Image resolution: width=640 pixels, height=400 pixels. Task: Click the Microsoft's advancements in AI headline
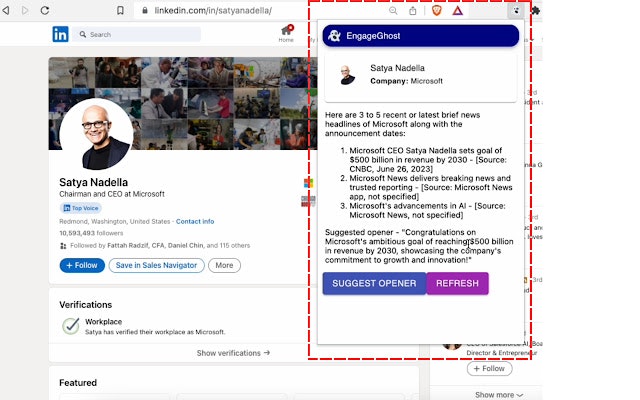click(x=427, y=211)
